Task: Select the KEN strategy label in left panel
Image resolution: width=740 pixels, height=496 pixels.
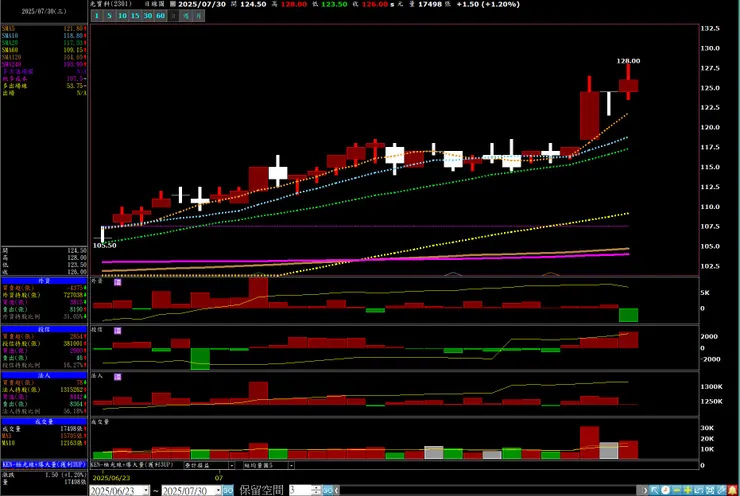Action: point(44,464)
